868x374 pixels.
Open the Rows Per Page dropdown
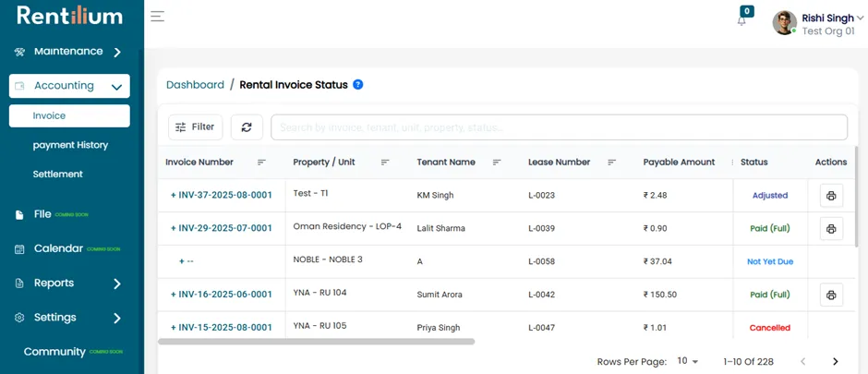pyautogui.click(x=688, y=361)
